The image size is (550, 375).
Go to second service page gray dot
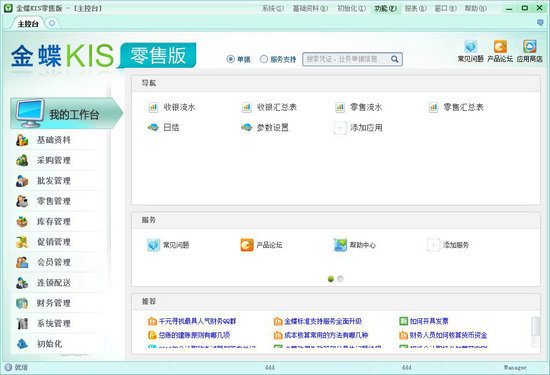pos(340,279)
